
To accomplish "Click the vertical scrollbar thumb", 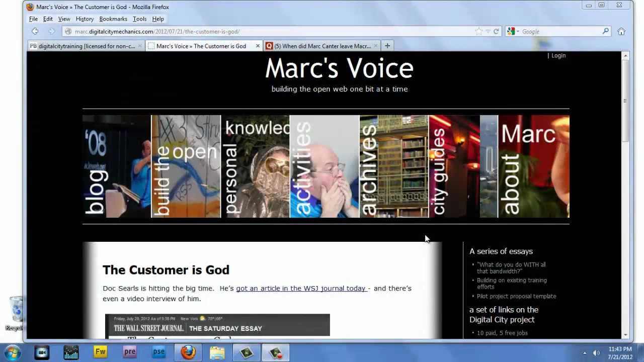I will point(625,101).
